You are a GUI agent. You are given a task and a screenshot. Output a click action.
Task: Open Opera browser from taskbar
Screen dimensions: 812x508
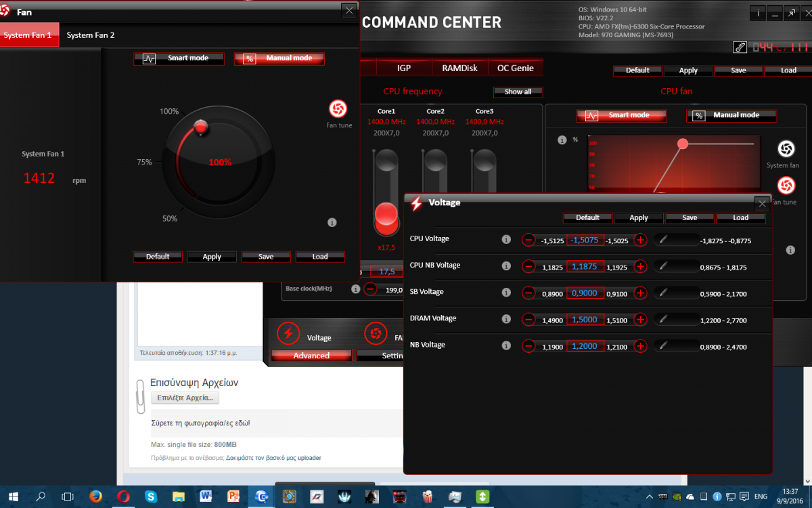pos(123,496)
